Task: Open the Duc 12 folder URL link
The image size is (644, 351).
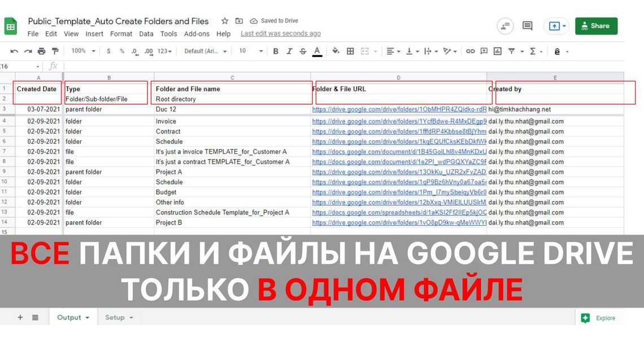Action: [399, 109]
